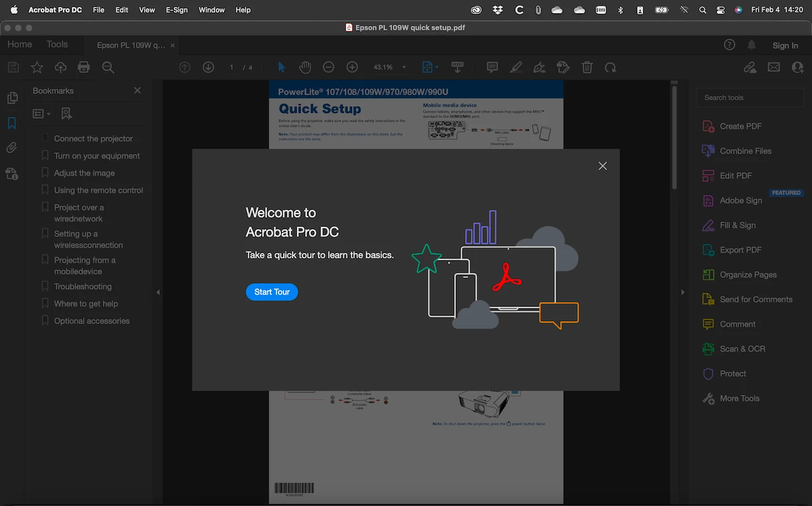Viewport: 812px width, 506px height.
Task: Collapse the right tools pane arrow
Action: click(x=683, y=292)
